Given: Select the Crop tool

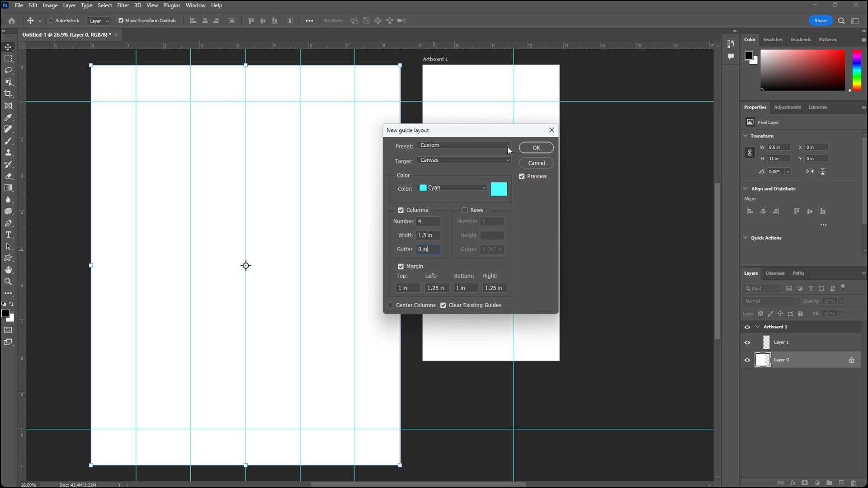Looking at the screenshot, I should click(8, 94).
